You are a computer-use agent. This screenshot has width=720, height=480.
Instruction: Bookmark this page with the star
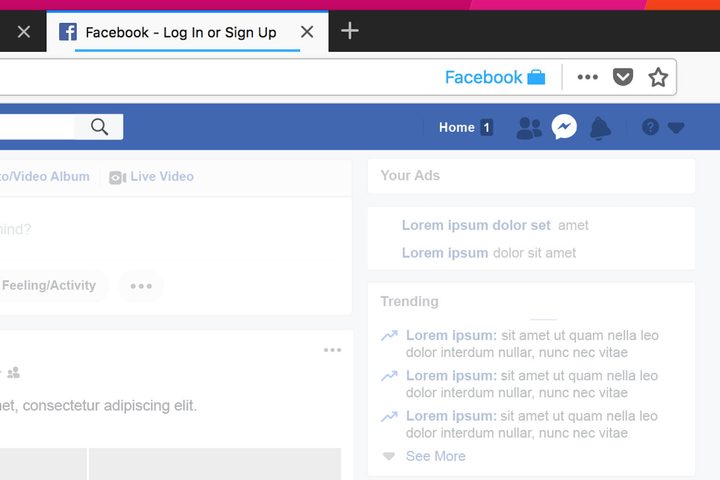(657, 77)
